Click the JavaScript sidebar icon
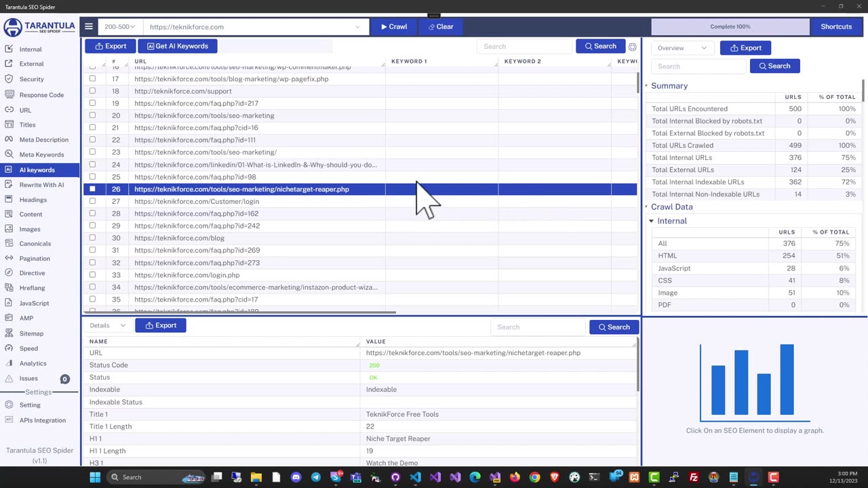Viewport: 868px width, 488px height. [9, 303]
